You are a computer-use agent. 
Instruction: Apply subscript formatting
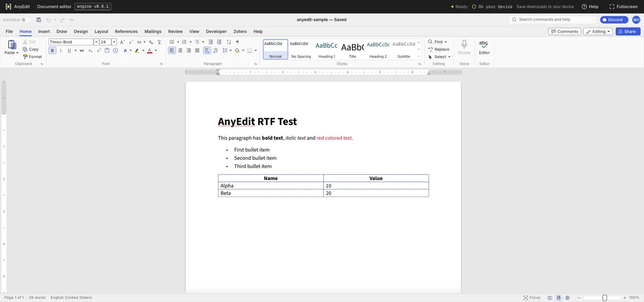tap(91, 51)
